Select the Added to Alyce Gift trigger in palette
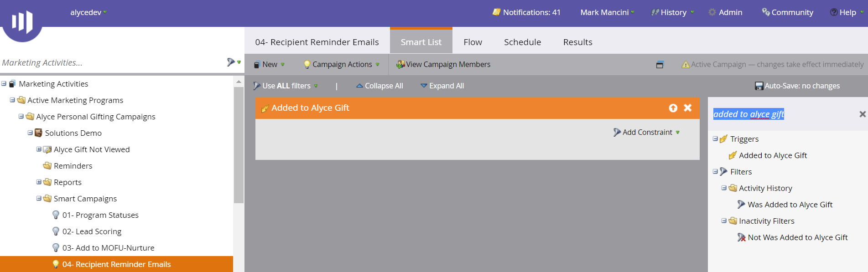The height and width of the screenshot is (272, 868). (x=773, y=155)
